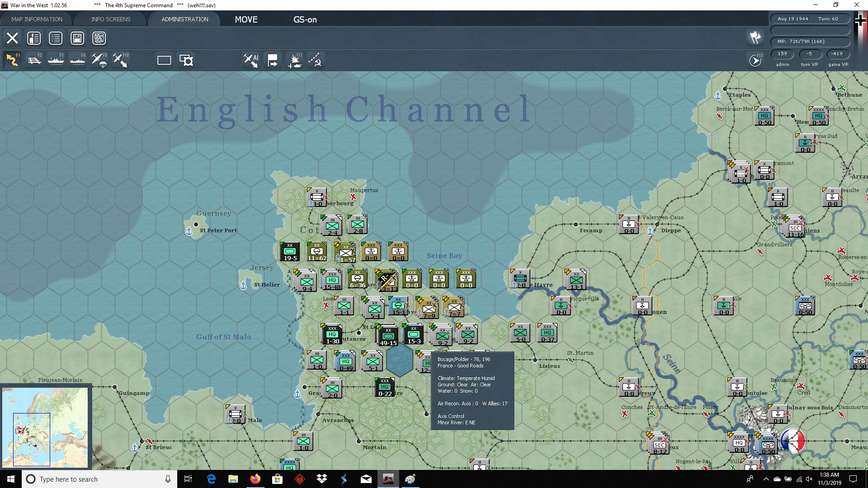The image size is (868, 488).
Task: Click the turn VP value -5
Action: click(x=809, y=53)
